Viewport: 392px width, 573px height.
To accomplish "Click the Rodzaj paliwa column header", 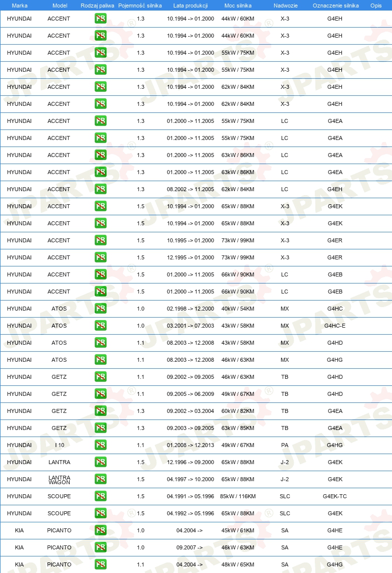I will tap(97, 6).
